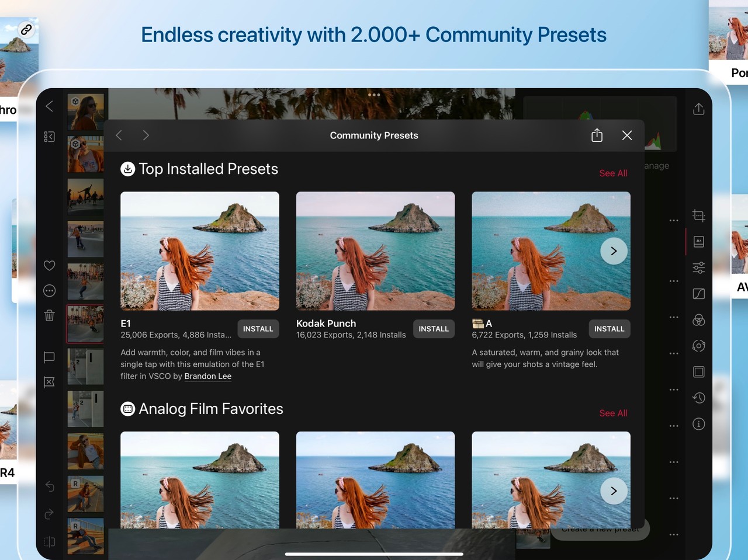
Task: Undo the last edit in left sidebar
Action: pos(50,486)
